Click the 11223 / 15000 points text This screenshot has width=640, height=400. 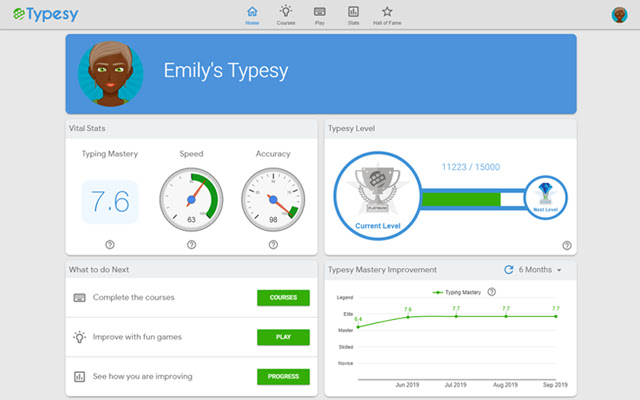tap(471, 167)
